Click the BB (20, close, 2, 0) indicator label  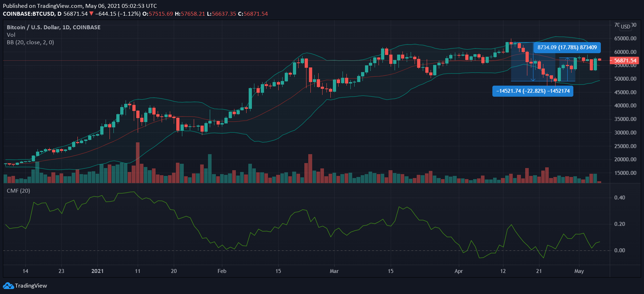click(x=30, y=42)
